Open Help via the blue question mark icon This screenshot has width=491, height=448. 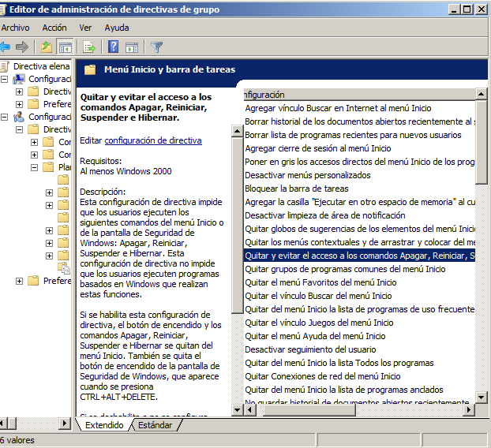tap(114, 47)
